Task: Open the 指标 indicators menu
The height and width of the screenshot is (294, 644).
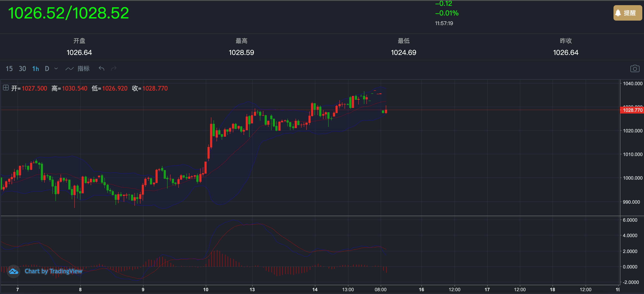Action: [83, 69]
